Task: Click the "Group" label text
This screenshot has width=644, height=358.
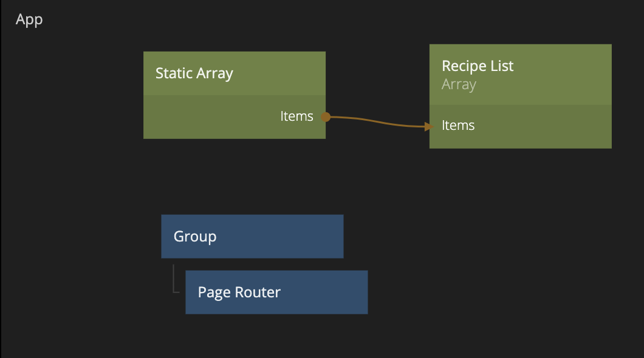Action: point(195,236)
